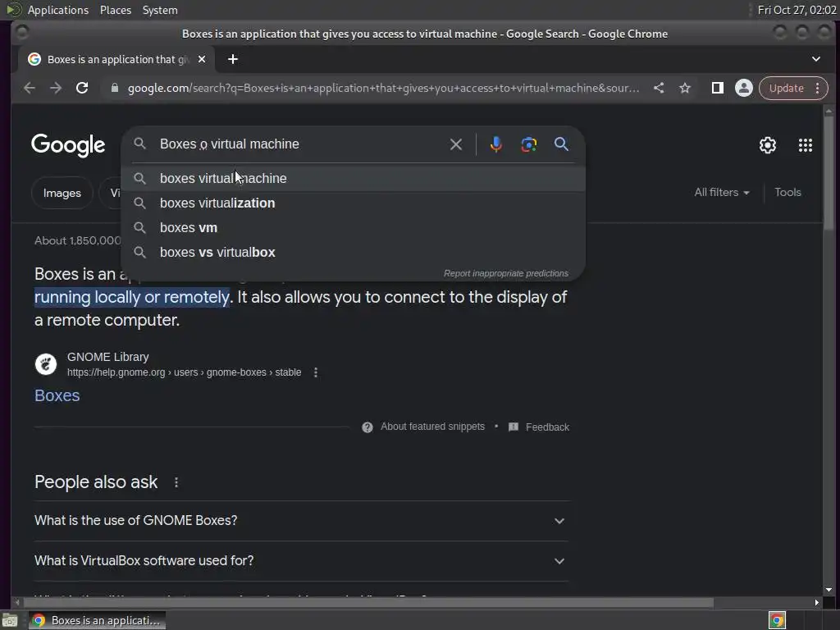Search by image with Google Lens

tap(529, 144)
